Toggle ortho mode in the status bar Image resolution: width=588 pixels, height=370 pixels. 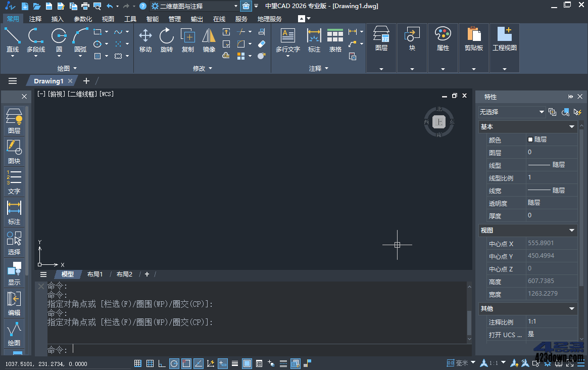click(x=162, y=363)
